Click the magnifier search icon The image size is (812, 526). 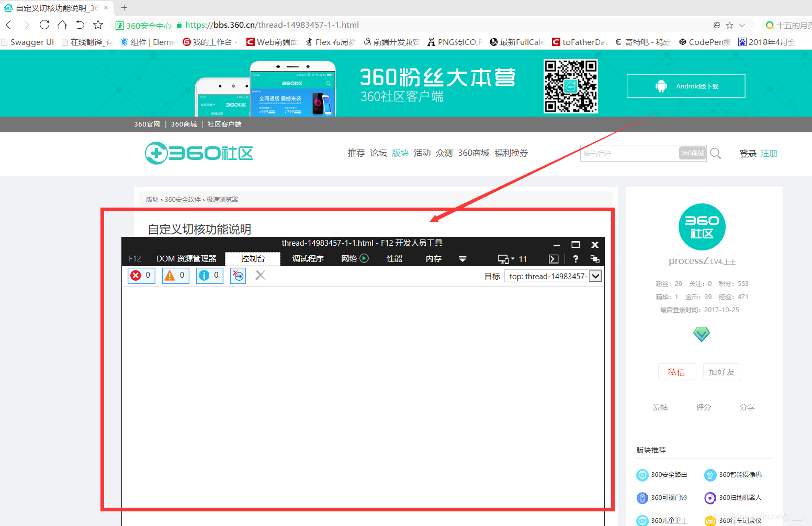click(x=716, y=153)
